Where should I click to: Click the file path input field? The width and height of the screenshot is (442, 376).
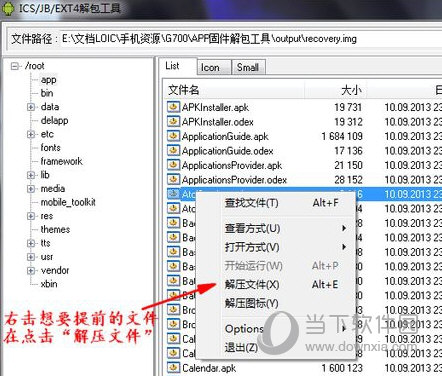tap(251, 39)
